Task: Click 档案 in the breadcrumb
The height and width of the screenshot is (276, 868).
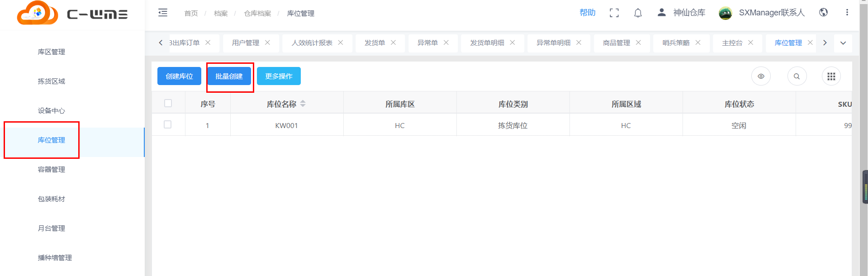Action: point(221,14)
